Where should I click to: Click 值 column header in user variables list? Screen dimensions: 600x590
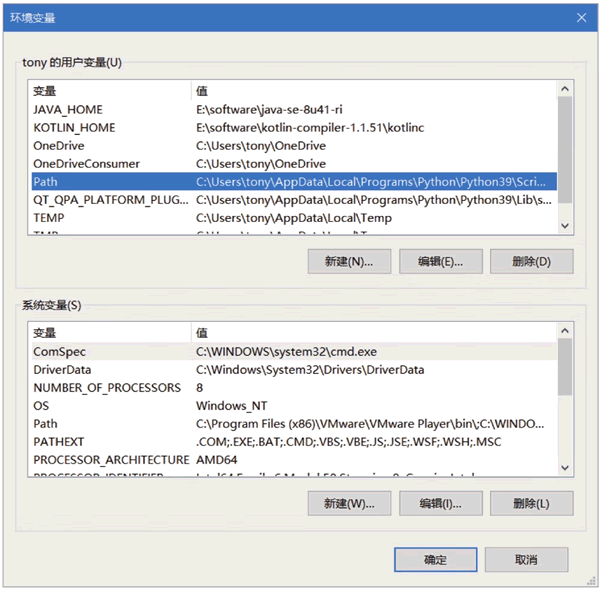point(374,91)
